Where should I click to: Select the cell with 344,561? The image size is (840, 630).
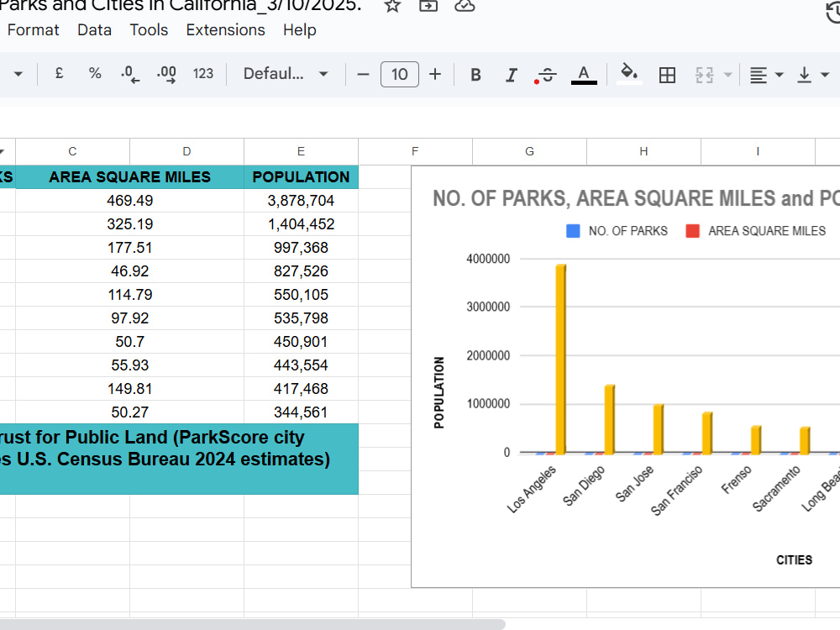pos(301,412)
